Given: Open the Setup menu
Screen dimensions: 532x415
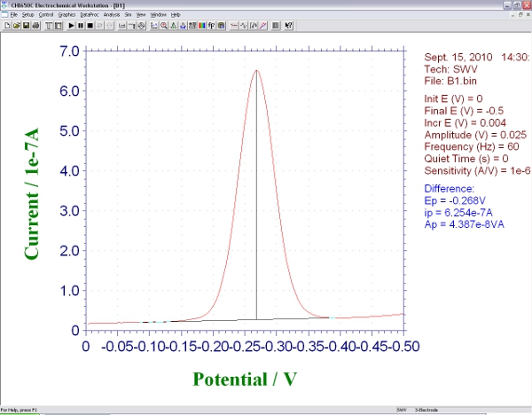Looking at the screenshot, I should pyautogui.click(x=28, y=15).
